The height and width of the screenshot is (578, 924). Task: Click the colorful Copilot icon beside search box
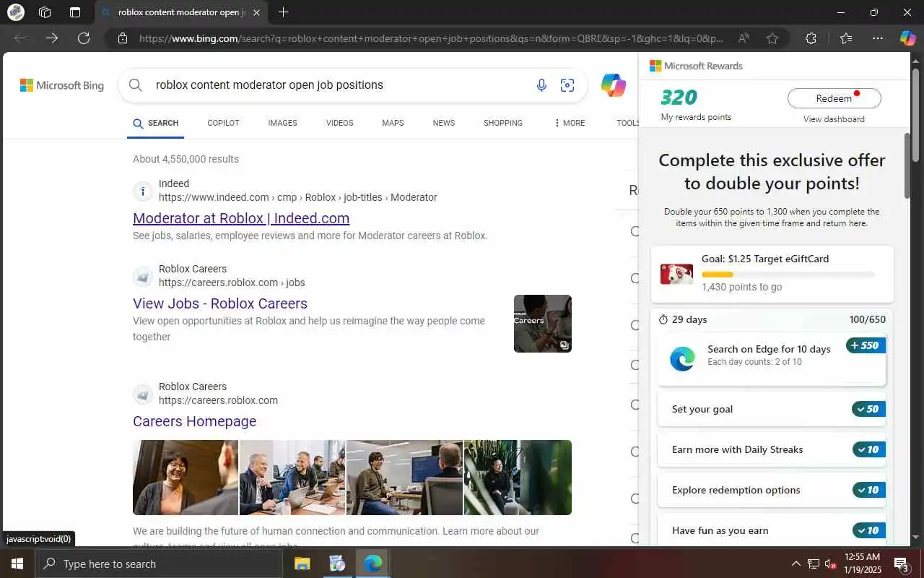pos(614,85)
